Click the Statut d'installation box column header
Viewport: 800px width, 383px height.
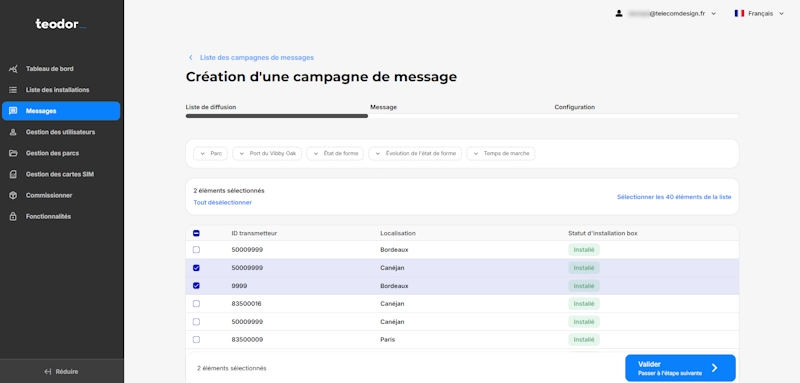point(603,234)
